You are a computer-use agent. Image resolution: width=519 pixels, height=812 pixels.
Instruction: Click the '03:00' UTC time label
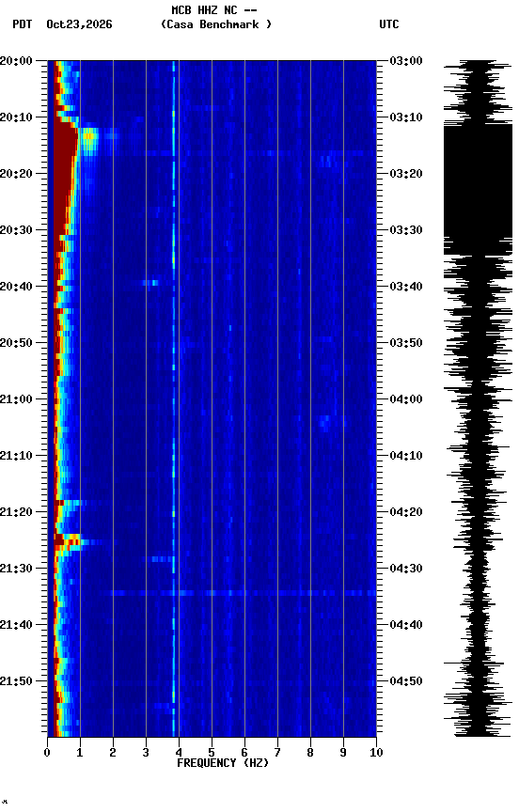click(405, 61)
